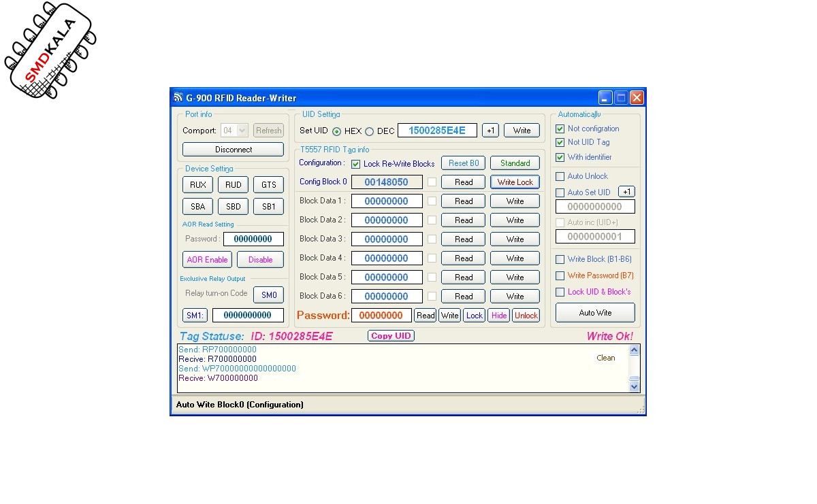Click the Disconnect button
Viewport: 817px width, 504px height.
tap(234, 150)
